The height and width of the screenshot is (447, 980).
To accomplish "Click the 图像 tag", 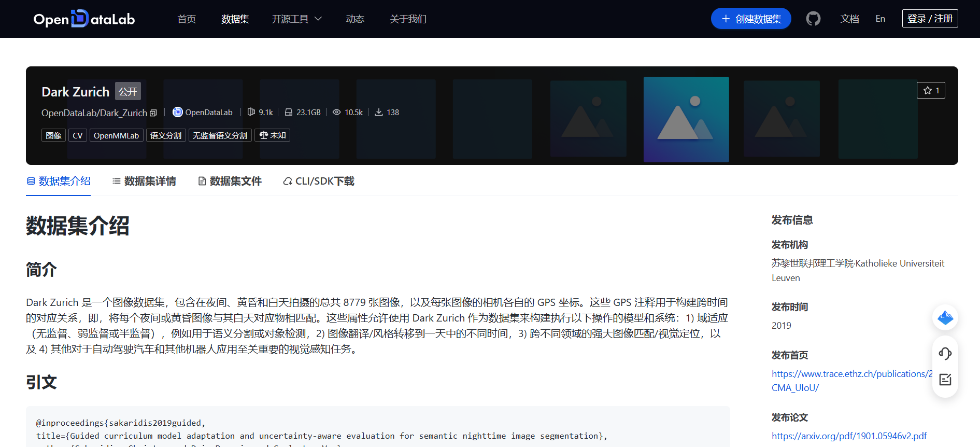I will 53,135.
